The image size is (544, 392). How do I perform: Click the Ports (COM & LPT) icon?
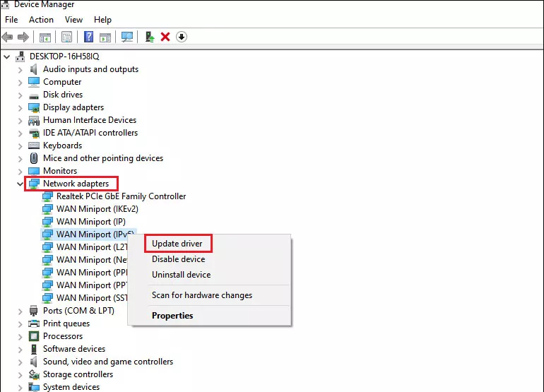(x=34, y=311)
